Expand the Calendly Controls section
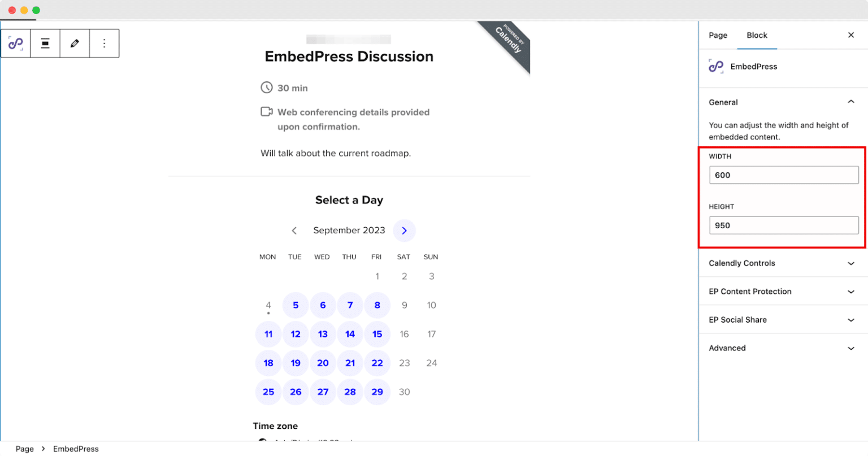 tap(783, 263)
